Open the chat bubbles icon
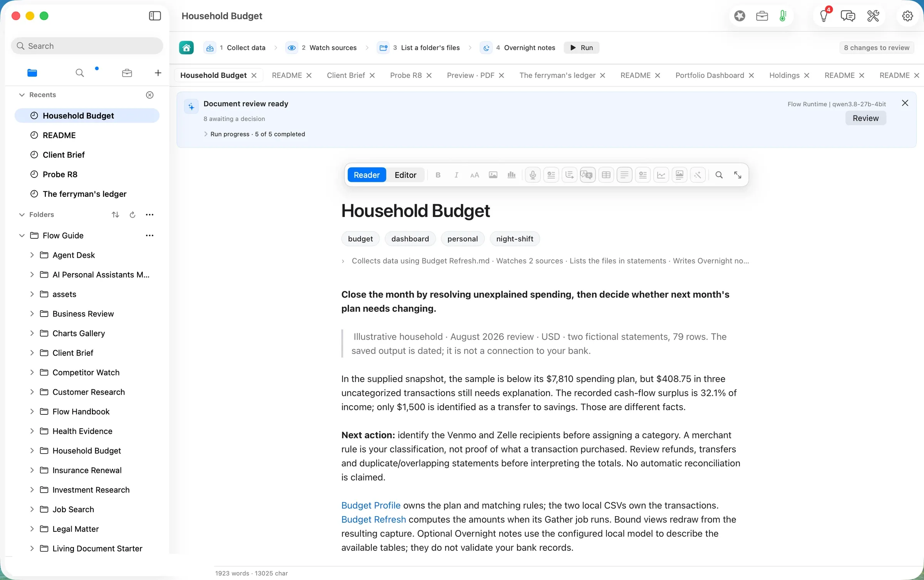Screen dimensions: 924x580 (848, 16)
